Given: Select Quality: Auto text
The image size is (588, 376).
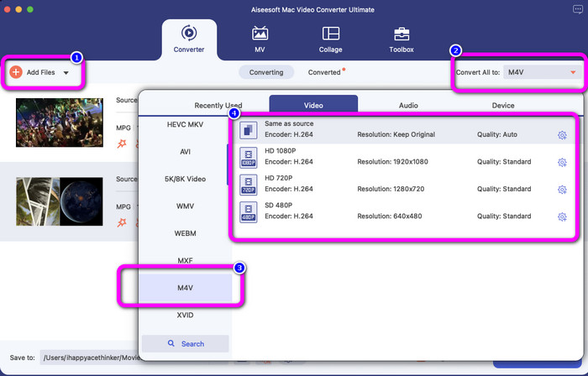Looking at the screenshot, I should click(497, 134).
